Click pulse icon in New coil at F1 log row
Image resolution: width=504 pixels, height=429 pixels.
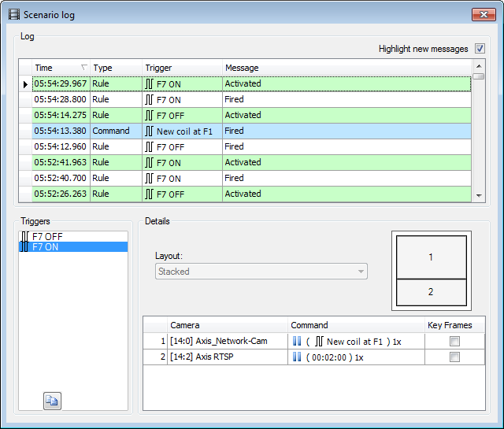point(150,131)
